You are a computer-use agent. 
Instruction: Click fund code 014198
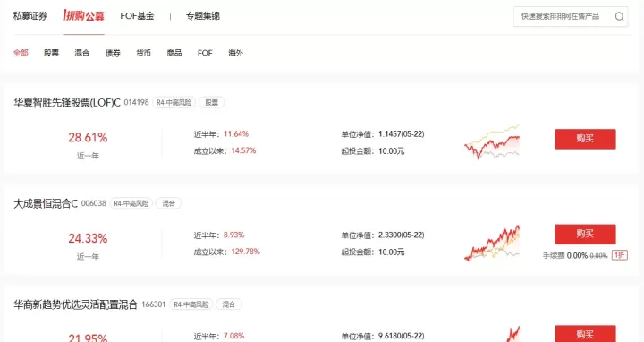[x=136, y=102]
